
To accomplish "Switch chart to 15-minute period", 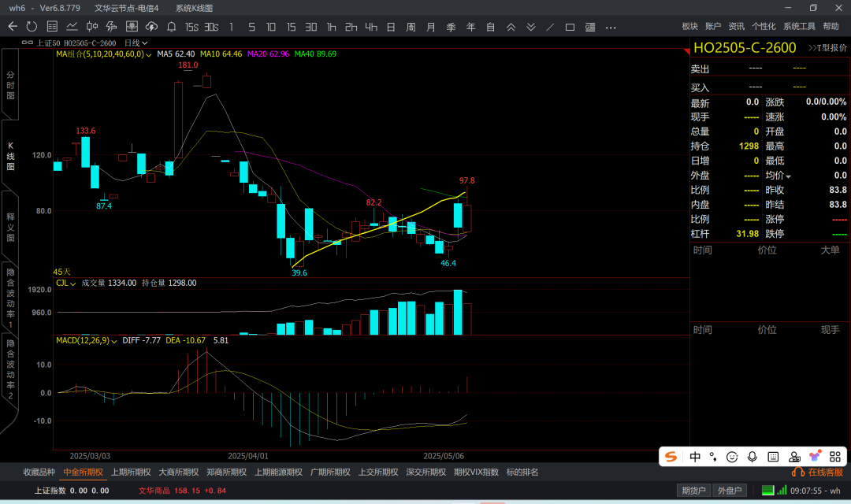I will (291, 27).
